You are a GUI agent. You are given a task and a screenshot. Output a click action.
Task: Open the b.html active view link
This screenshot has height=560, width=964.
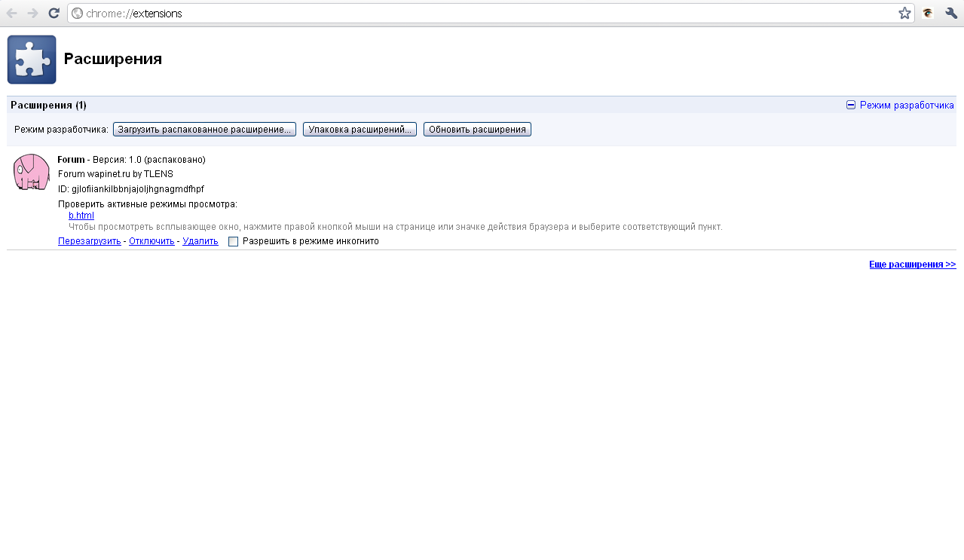tap(81, 216)
